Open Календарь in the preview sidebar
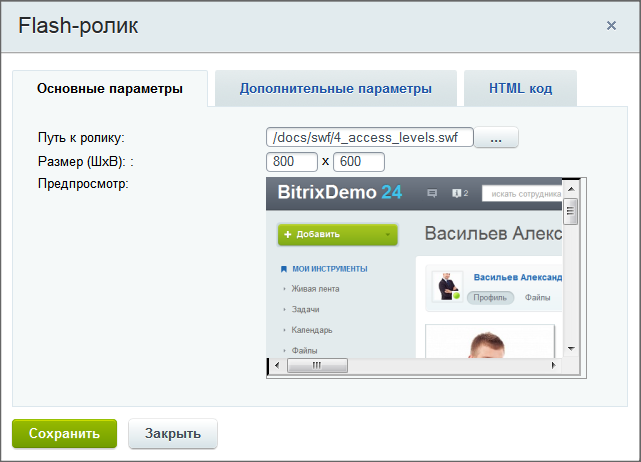Image resolution: width=641 pixels, height=462 pixels. pyautogui.click(x=312, y=330)
